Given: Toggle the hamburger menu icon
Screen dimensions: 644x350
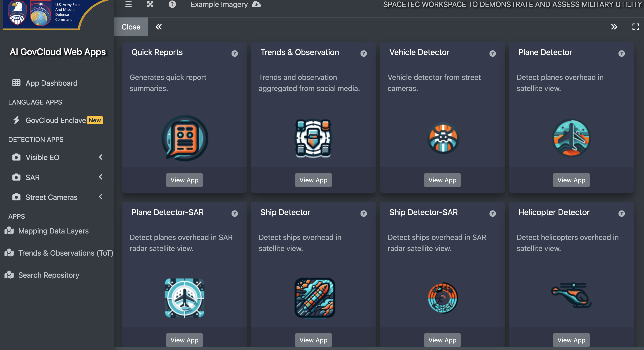Looking at the screenshot, I should coord(129,4).
